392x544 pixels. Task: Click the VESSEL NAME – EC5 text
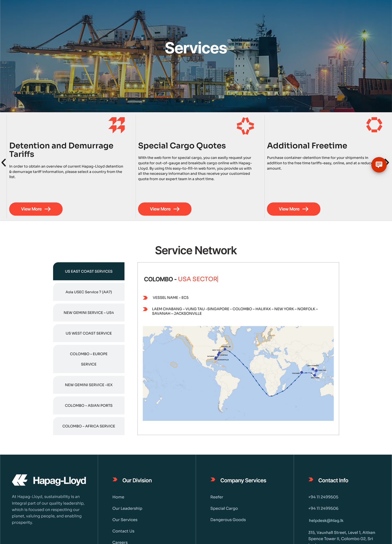pyautogui.click(x=171, y=298)
